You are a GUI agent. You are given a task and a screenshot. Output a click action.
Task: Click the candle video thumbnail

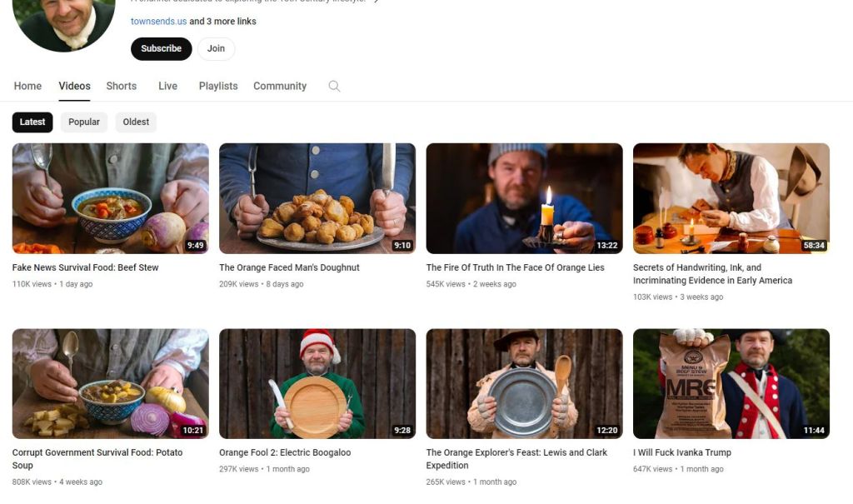(525, 198)
